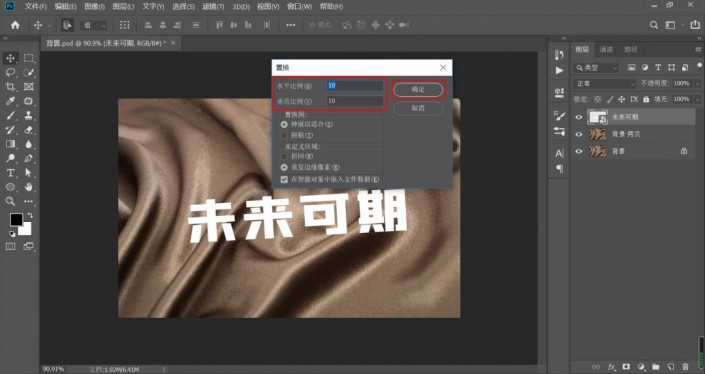Hide the bottom 背景 layer
The width and height of the screenshot is (705, 374).
coord(579,151)
